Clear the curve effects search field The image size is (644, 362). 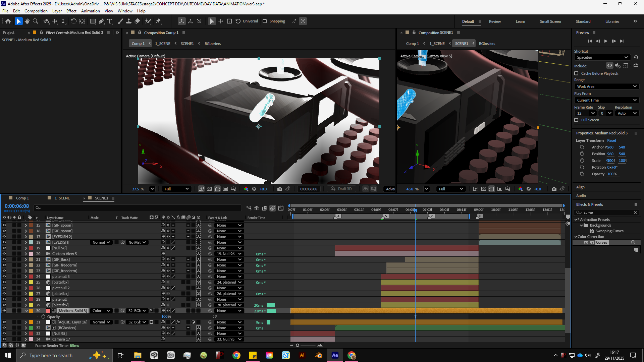pyautogui.click(x=635, y=213)
